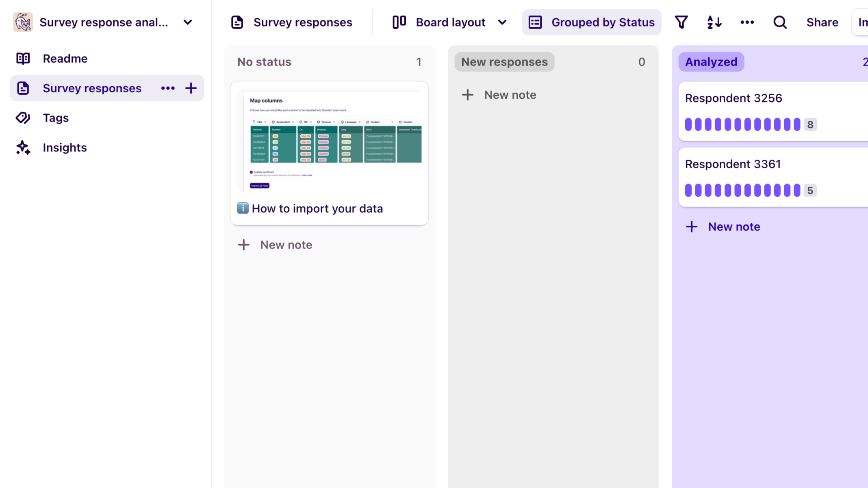This screenshot has height=488, width=868.
Task: Open the Board layout dropdown
Action: [x=450, y=22]
